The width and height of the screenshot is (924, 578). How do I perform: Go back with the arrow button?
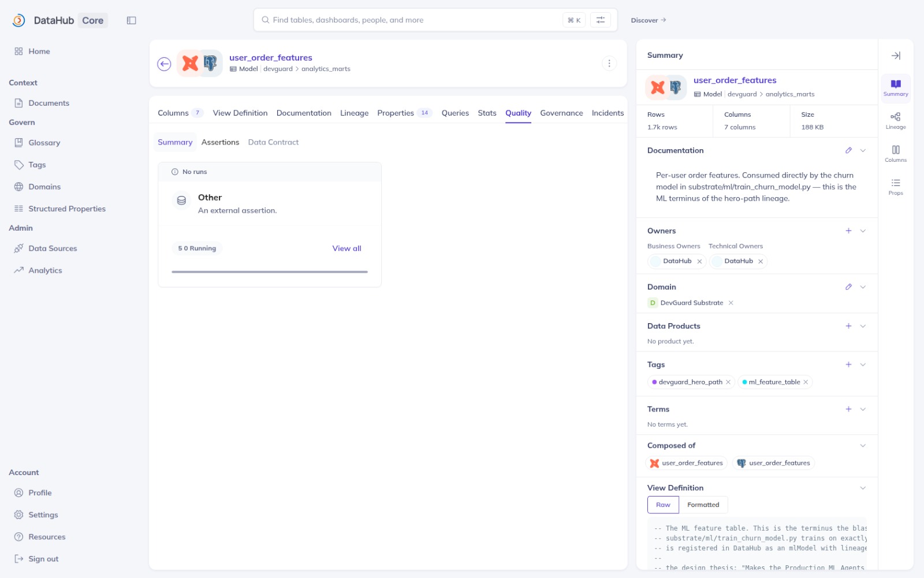point(164,64)
